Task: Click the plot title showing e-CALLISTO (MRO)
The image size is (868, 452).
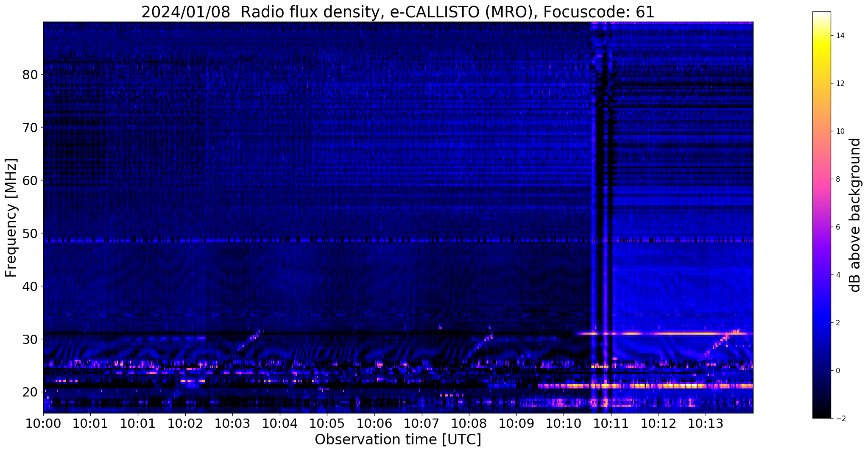Action: (398, 12)
